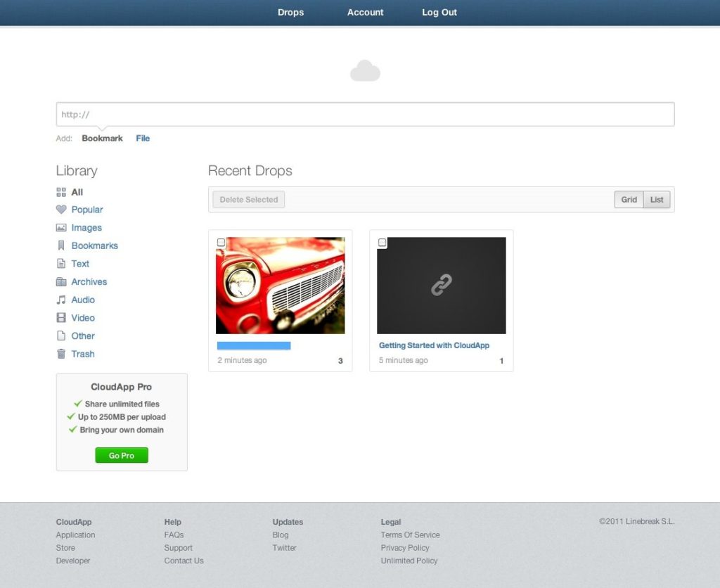Filter library by Audio
720x588 pixels.
pos(83,300)
